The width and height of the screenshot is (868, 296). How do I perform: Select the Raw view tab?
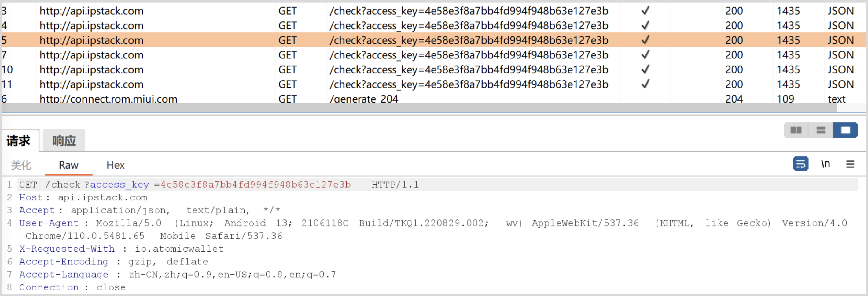point(68,165)
